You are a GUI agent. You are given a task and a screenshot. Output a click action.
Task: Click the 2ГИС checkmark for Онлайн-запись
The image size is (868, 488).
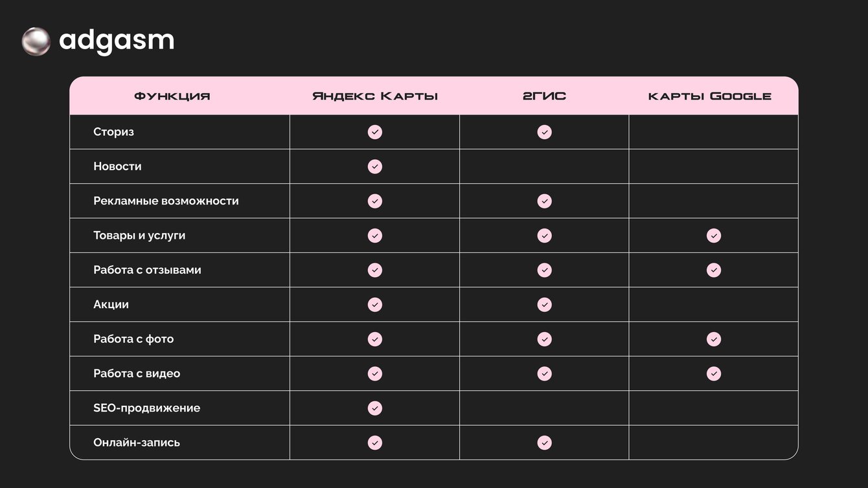(x=545, y=443)
